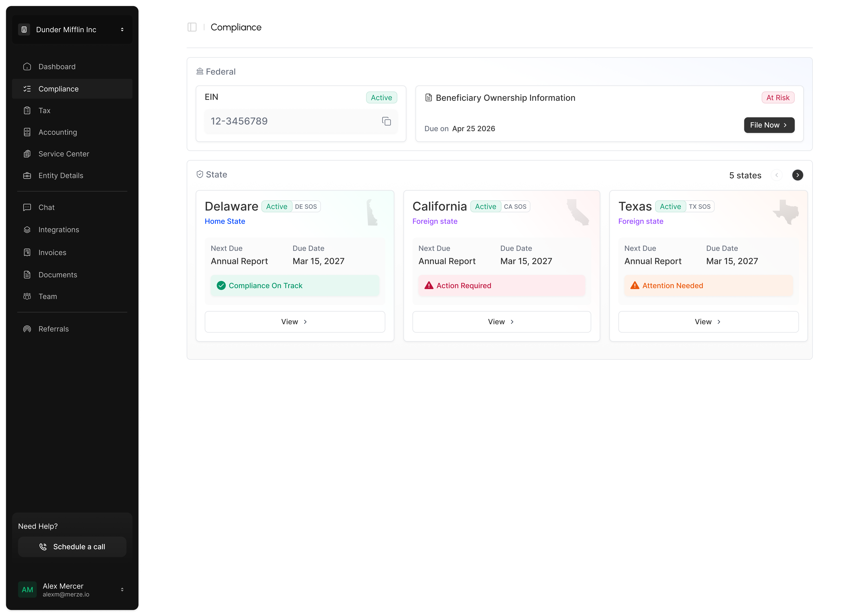
Task: Copy the EIN number with copy icon
Action: click(386, 121)
